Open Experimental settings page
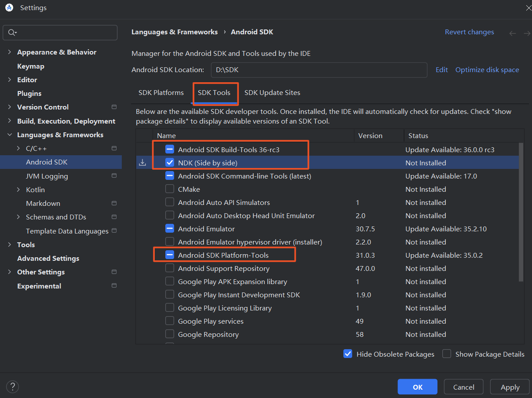The image size is (532, 398). [x=39, y=286]
